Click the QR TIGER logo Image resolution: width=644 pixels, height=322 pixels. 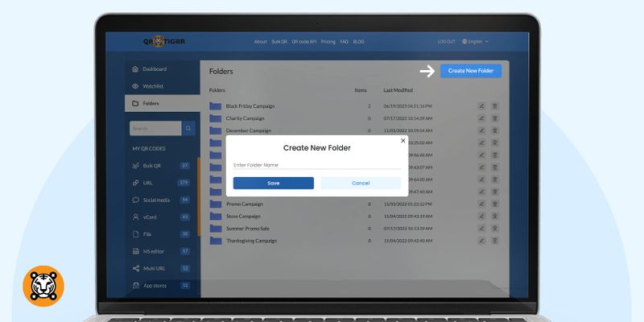164,42
